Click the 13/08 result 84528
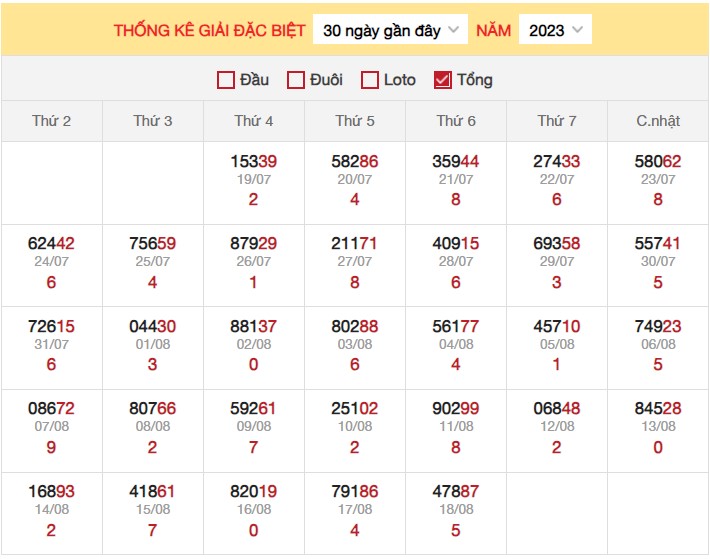This screenshot has height=559, width=710. [x=658, y=408]
